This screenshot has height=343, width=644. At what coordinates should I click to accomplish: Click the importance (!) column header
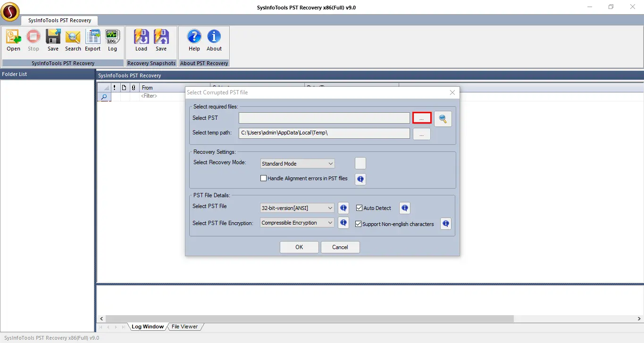[x=114, y=88]
